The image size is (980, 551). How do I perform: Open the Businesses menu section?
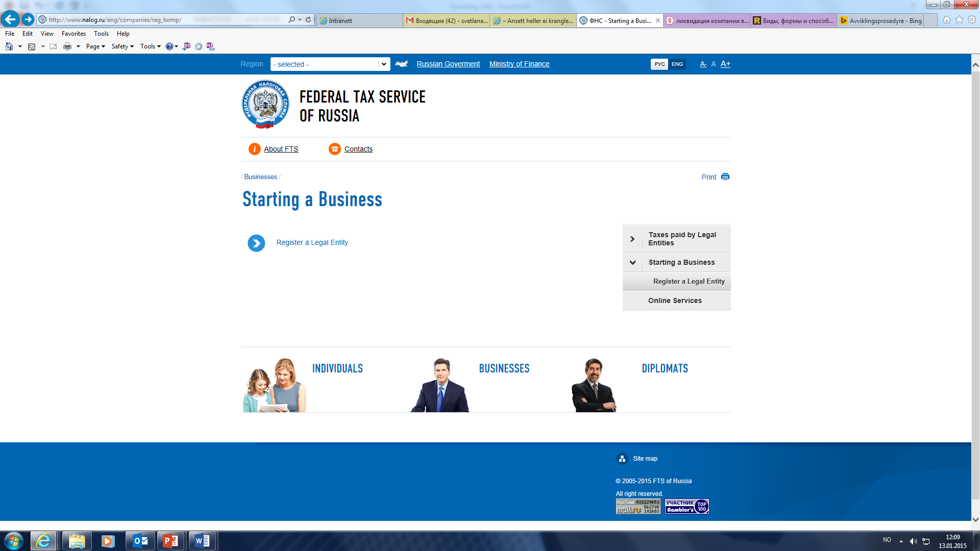[503, 368]
